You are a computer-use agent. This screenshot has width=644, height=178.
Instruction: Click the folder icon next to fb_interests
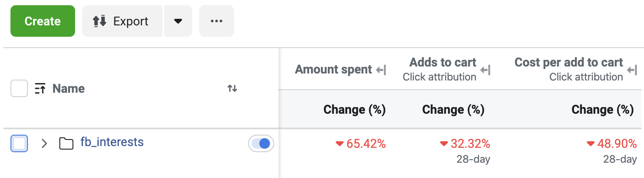click(66, 143)
